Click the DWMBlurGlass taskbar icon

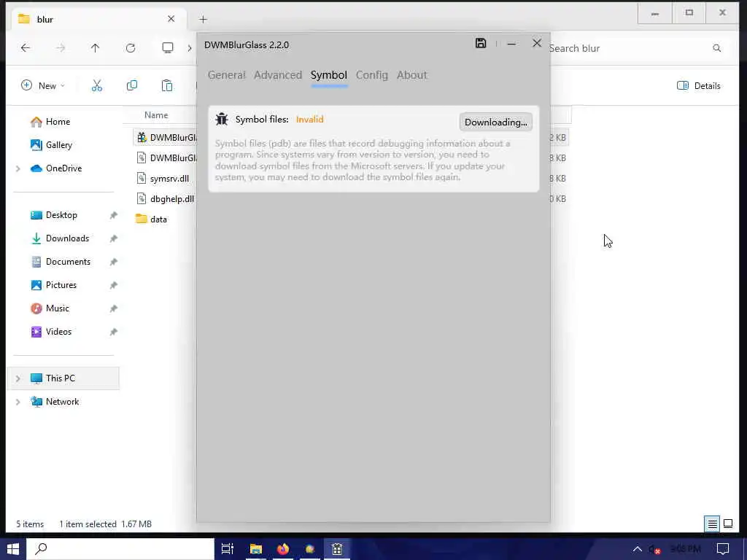337,549
